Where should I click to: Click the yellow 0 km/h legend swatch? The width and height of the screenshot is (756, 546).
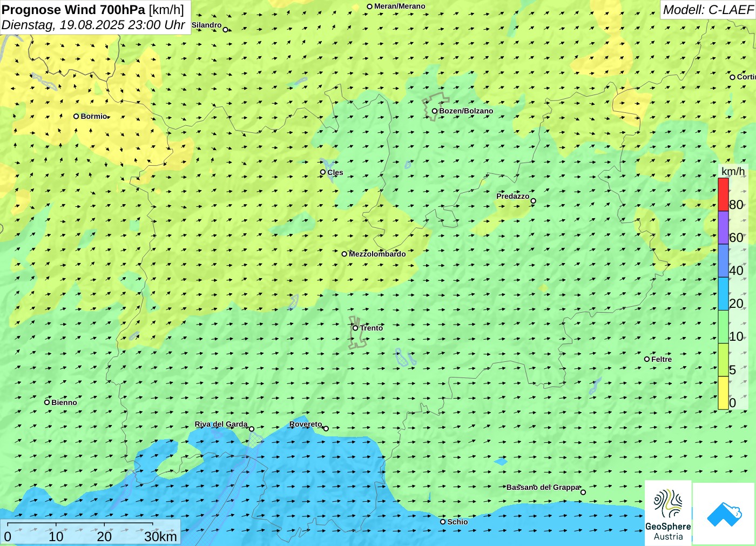[x=723, y=393]
